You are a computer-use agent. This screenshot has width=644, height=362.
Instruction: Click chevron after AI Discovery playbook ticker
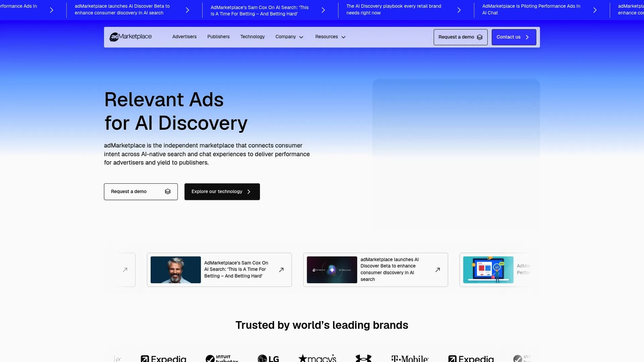pos(459,10)
